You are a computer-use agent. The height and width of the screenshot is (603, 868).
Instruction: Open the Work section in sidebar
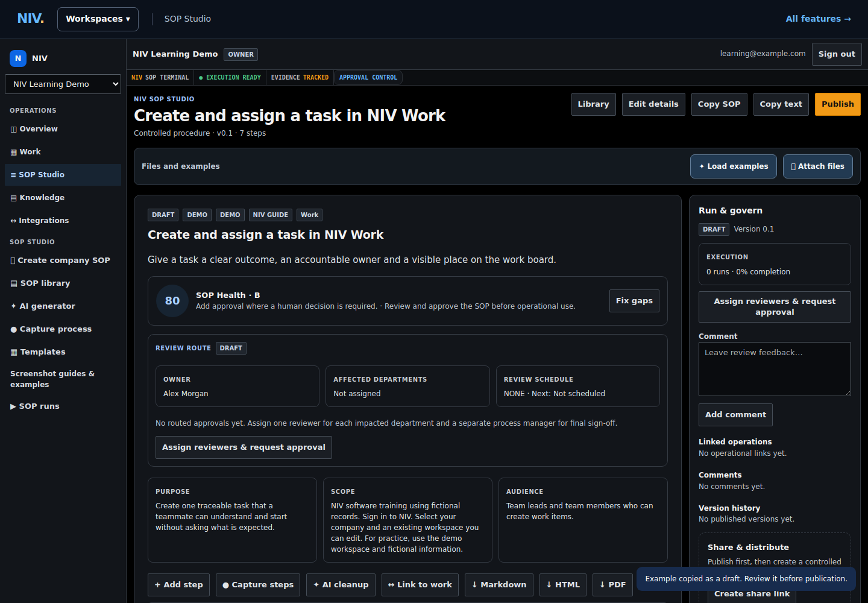click(x=63, y=152)
